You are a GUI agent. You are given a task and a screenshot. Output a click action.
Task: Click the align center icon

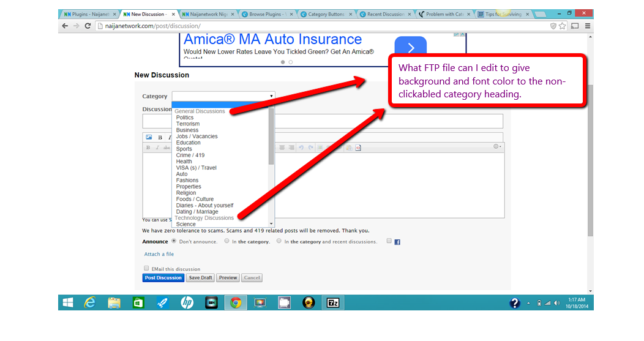[282, 148]
